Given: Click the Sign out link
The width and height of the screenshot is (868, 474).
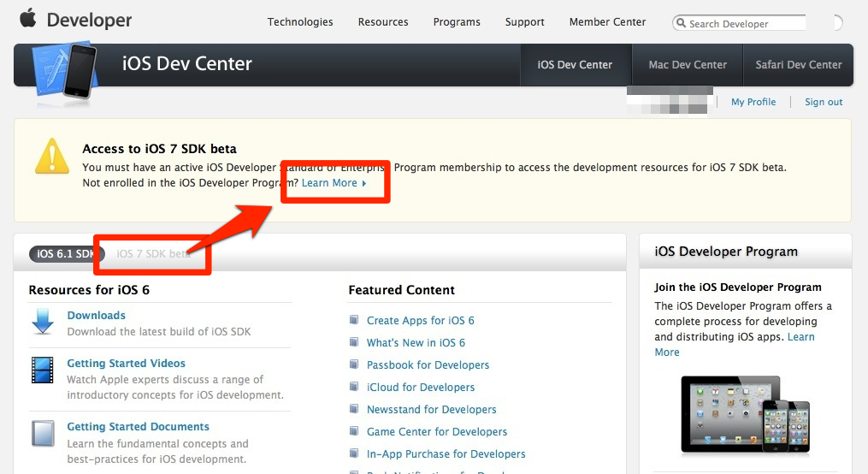Looking at the screenshot, I should [824, 102].
